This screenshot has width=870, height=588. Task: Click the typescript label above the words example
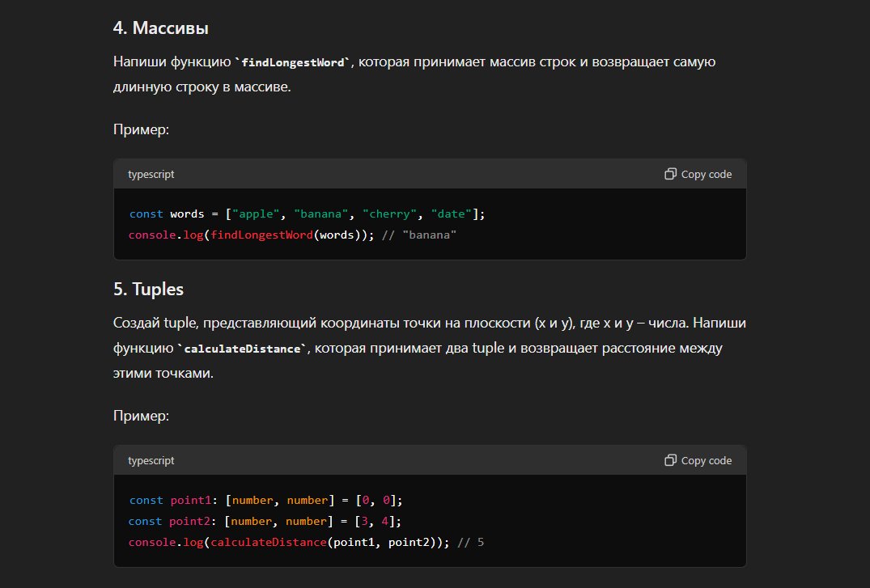151,174
